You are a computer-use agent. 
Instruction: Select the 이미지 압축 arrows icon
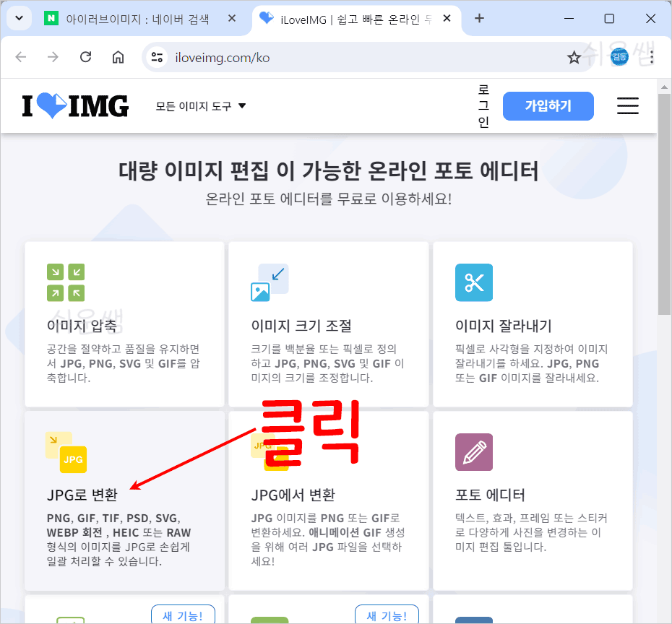[x=66, y=282]
